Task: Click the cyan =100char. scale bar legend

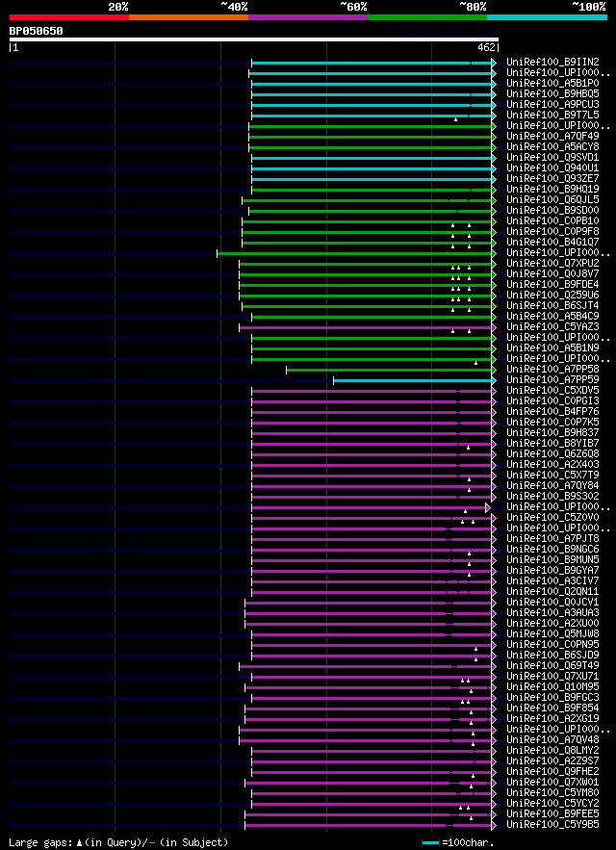Action: pyautogui.click(x=430, y=843)
